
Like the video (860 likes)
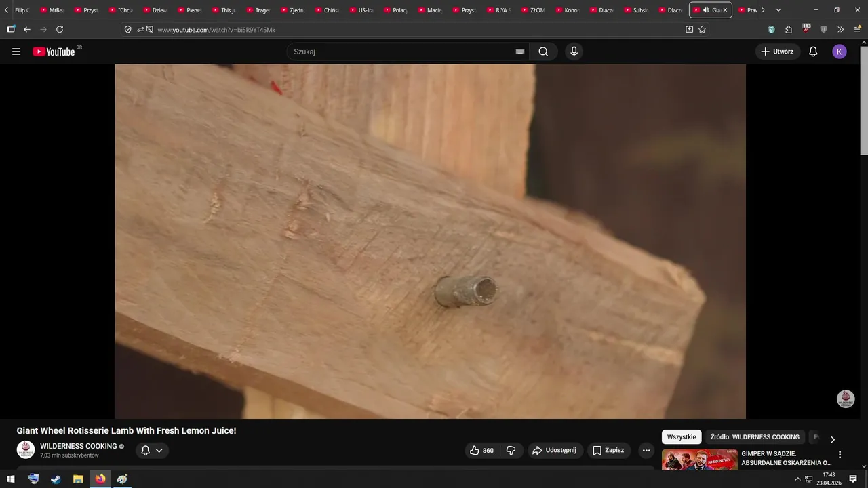coord(482,451)
